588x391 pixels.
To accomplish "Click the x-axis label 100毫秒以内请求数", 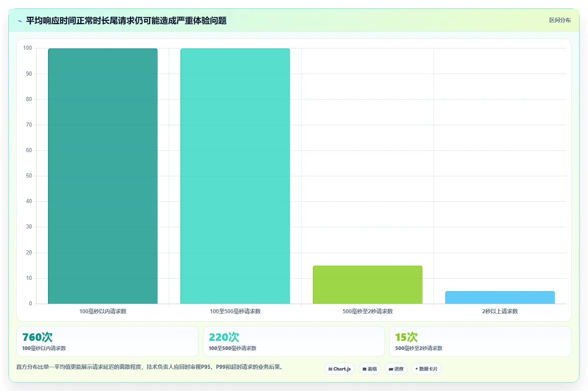I will pyautogui.click(x=103, y=311).
